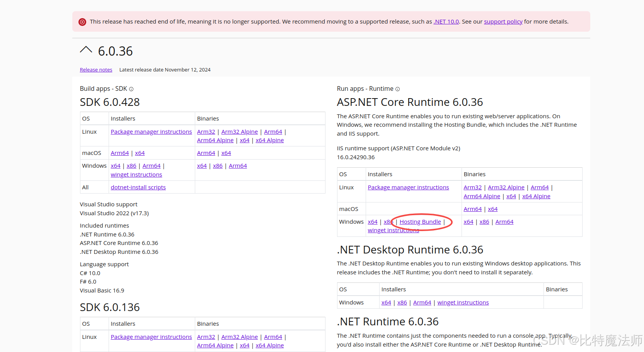Download ASP.NET Core Runtime Windows x64 binary

(x=469, y=222)
